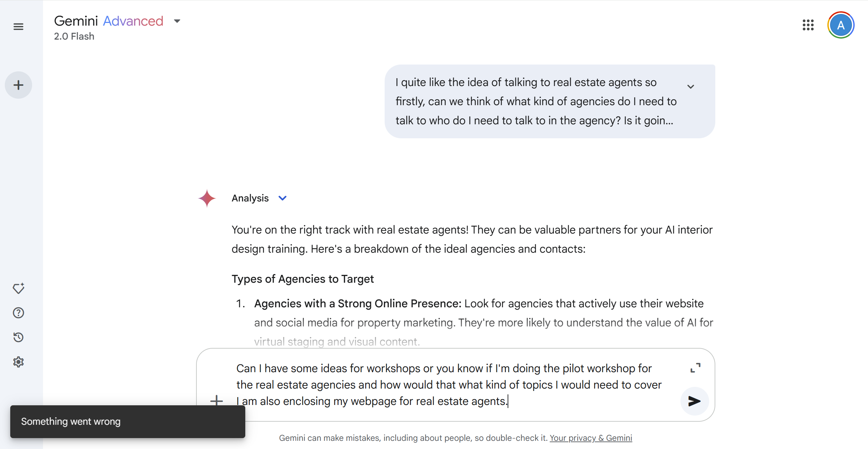
Task: Click into the prompt text field
Action: [444, 384]
